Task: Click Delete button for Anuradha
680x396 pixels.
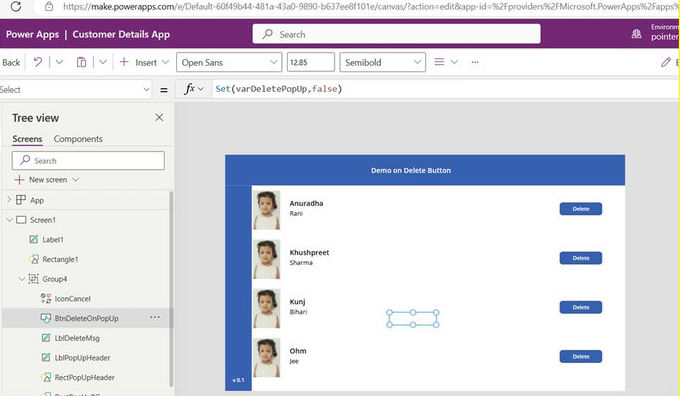Action: 581,209
